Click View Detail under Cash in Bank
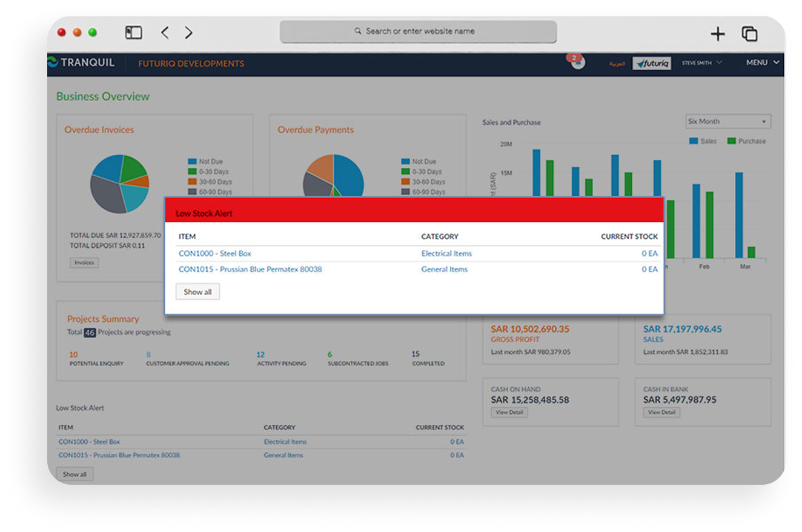This screenshot has width=802, height=532. point(661,412)
